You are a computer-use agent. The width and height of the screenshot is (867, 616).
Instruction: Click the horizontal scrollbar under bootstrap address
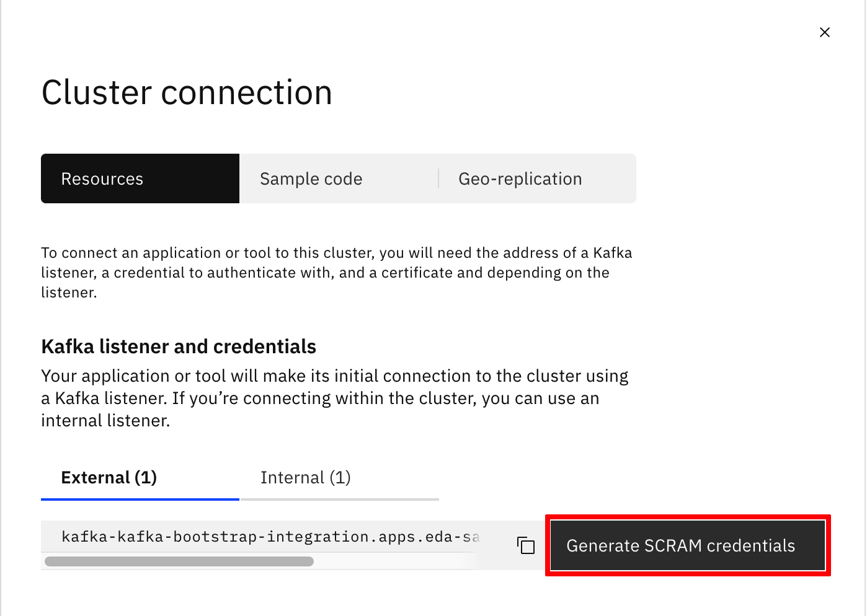point(179,561)
